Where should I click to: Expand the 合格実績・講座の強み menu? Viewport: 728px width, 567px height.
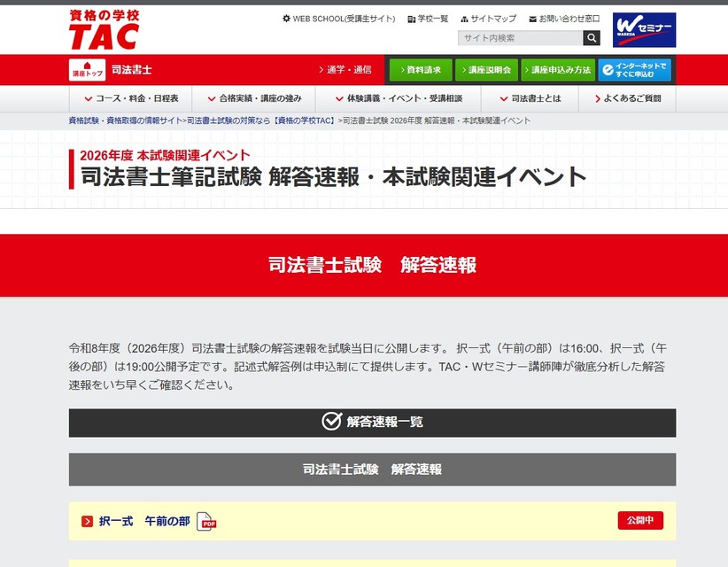click(x=254, y=98)
